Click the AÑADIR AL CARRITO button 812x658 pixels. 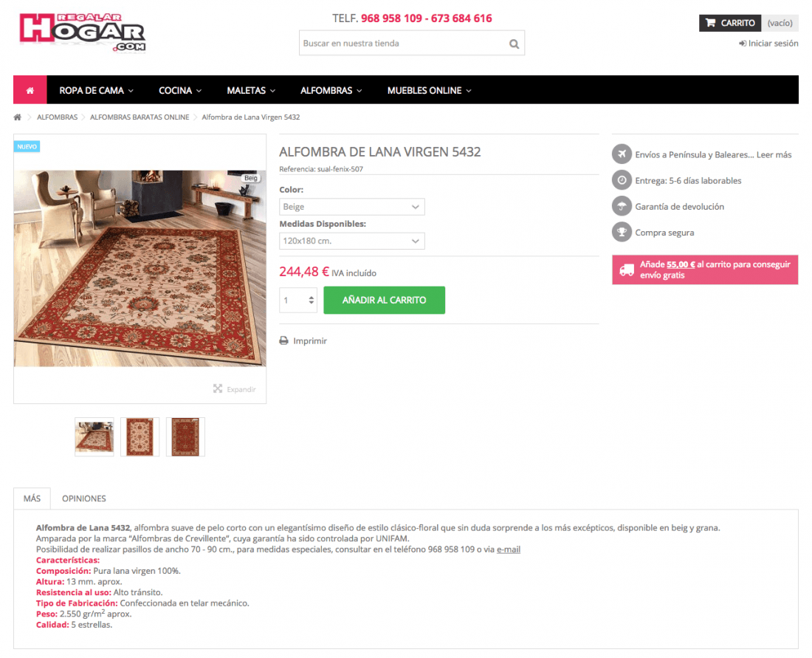[385, 300]
